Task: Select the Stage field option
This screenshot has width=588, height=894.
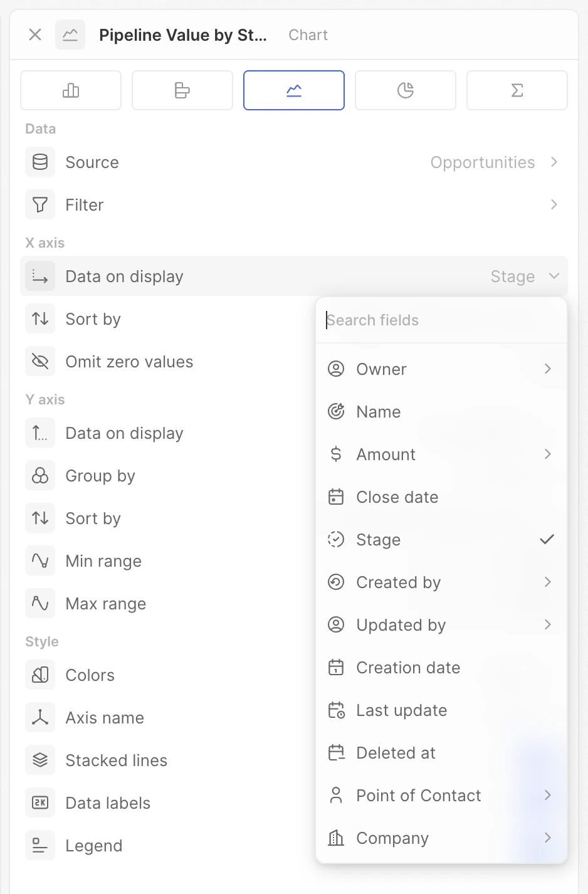Action: (441, 539)
